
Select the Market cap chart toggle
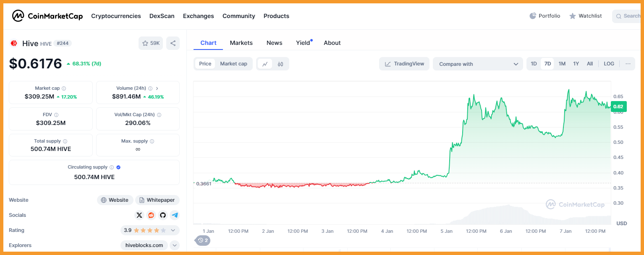pos(233,64)
